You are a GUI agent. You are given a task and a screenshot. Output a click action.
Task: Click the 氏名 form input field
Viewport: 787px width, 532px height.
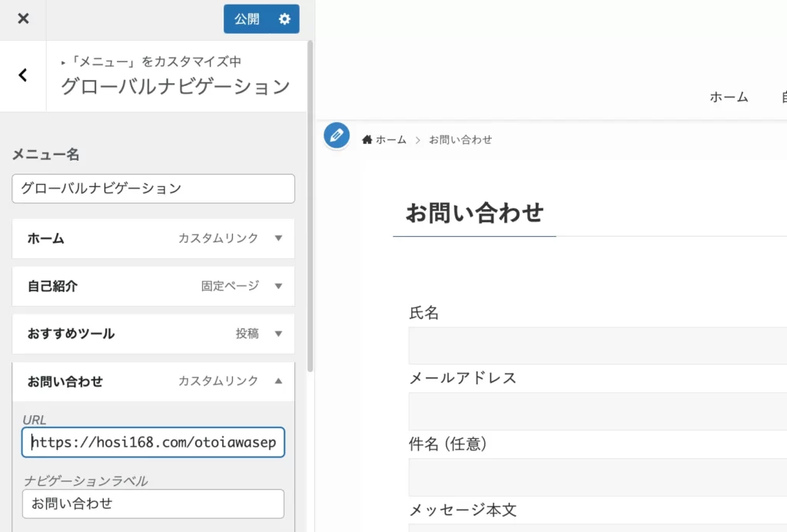[x=597, y=345]
